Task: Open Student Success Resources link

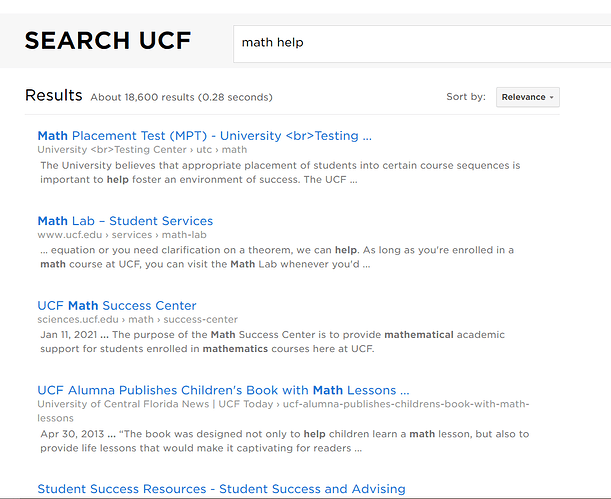Action: 221,488
